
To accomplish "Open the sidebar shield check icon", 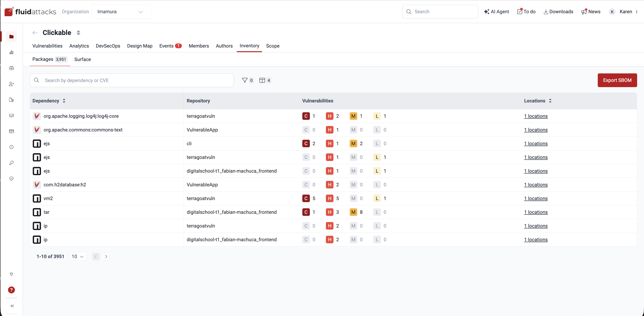I will [x=11, y=179].
